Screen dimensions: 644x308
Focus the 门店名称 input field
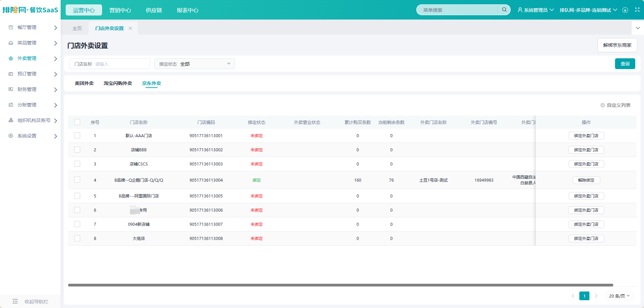(110, 64)
